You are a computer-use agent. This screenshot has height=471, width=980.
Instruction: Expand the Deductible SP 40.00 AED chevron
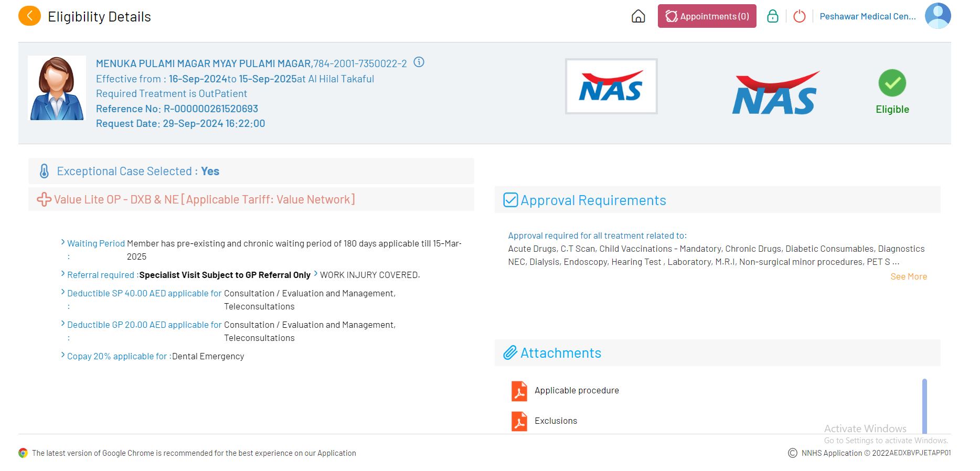coord(63,292)
